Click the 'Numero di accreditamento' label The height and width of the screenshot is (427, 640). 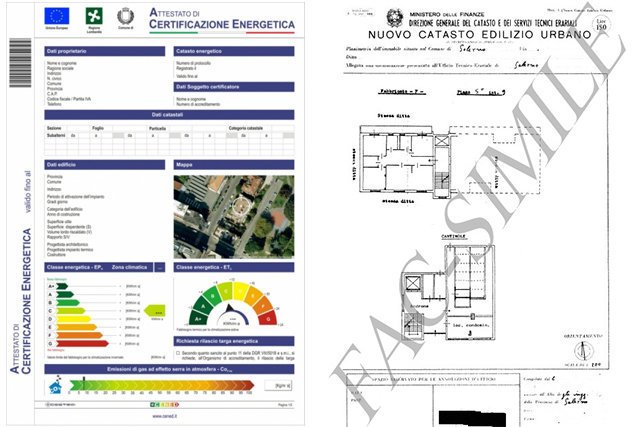point(198,104)
